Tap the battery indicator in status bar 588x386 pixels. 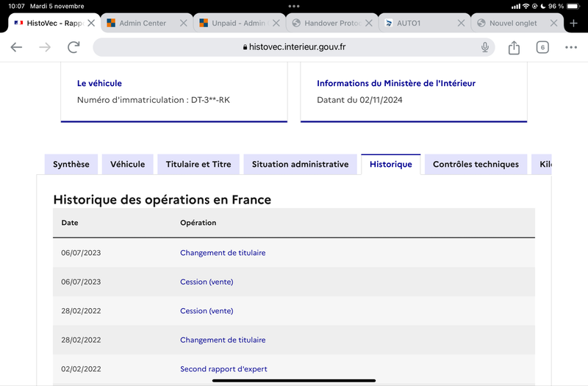573,7
